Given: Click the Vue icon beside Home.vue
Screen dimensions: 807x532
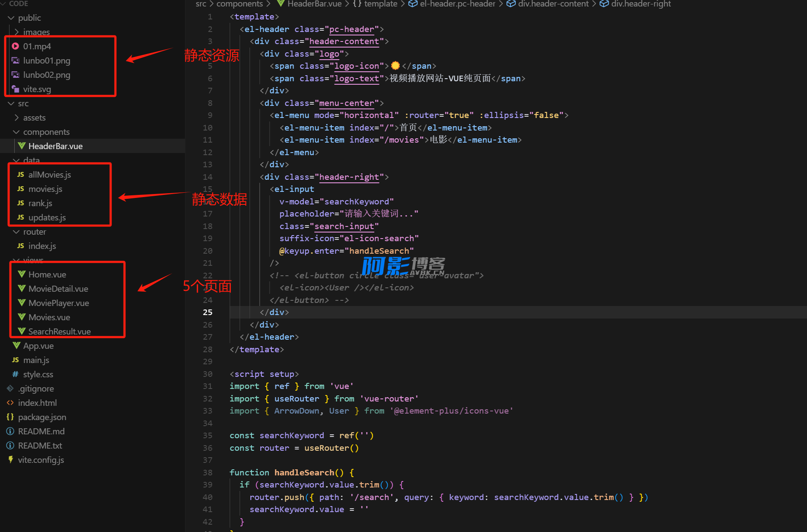Looking at the screenshot, I should click(x=22, y=274).
